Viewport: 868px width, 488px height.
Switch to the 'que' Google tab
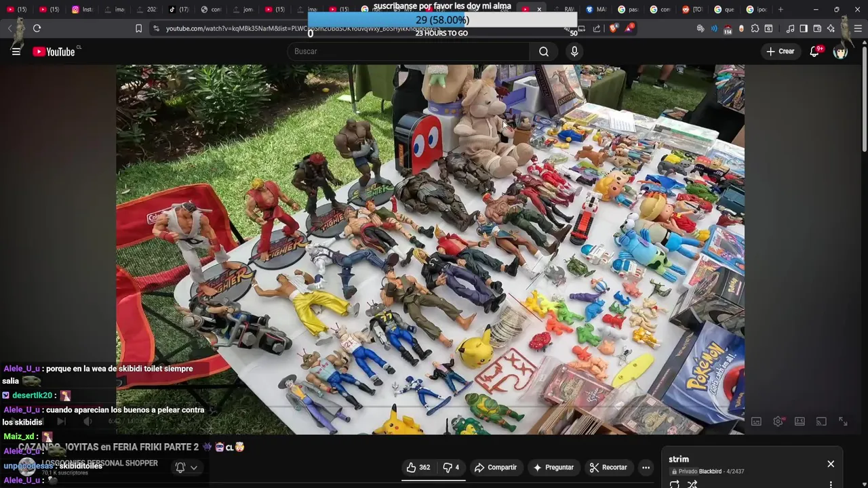724,9
